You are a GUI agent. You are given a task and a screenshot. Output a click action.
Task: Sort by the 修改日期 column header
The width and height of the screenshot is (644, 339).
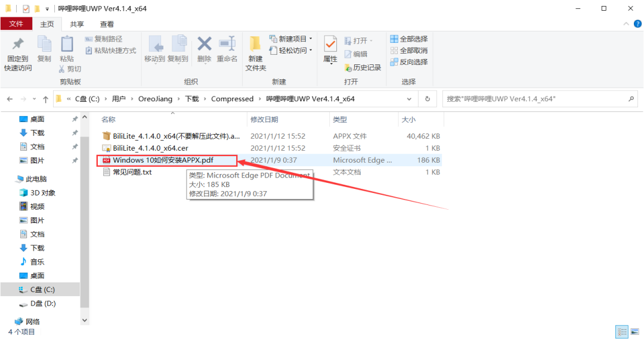coord(264,119)
